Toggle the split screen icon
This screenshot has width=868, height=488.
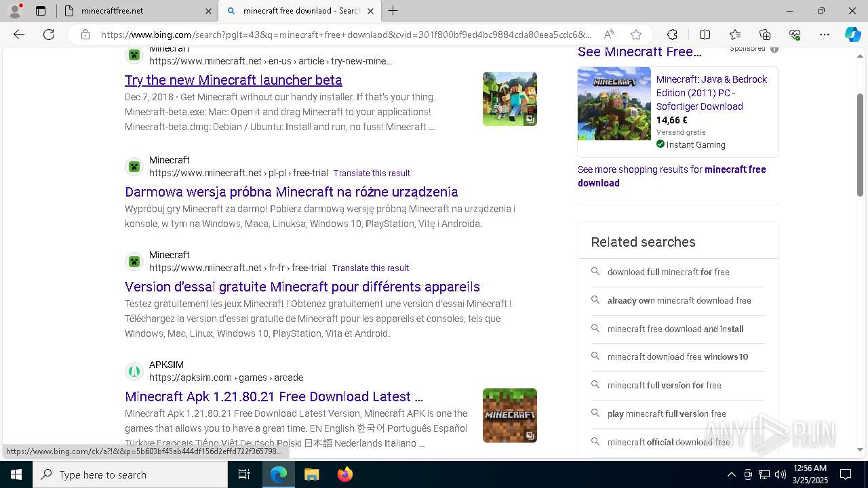pyautogui.click(x=705, y=35)
